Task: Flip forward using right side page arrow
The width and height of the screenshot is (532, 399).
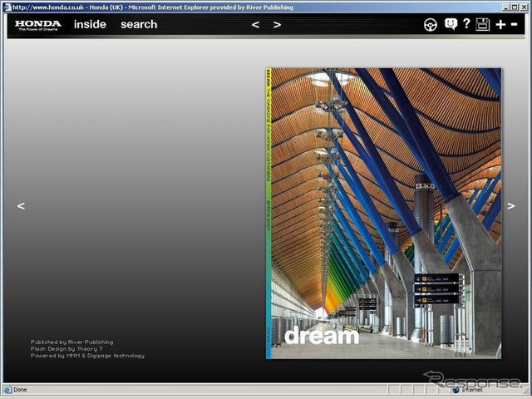Action: [511, 206]
